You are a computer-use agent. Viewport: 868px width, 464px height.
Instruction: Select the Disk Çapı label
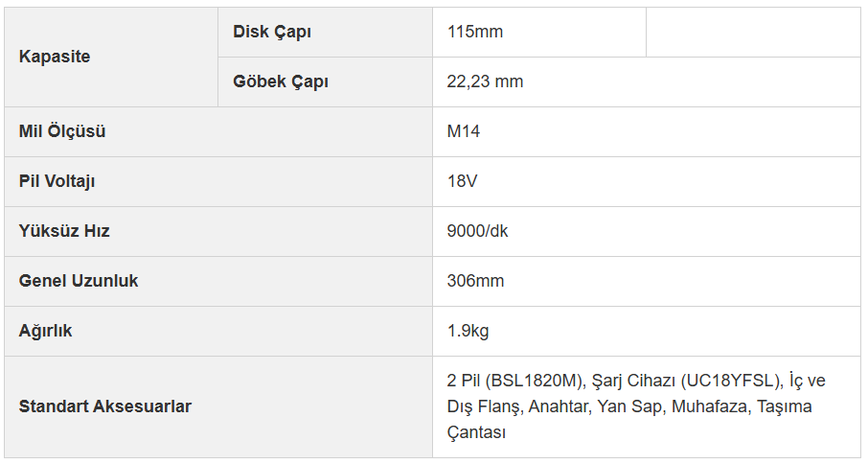(x=272, y=32)
